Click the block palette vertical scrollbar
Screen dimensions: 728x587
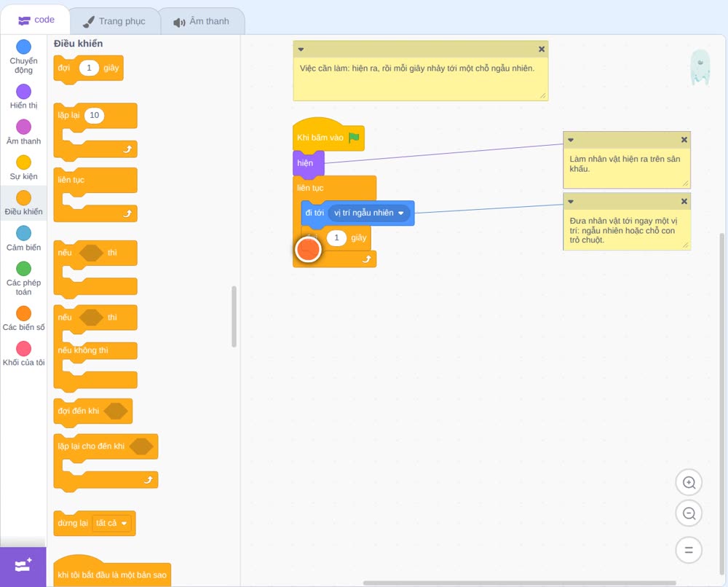pyautogui.click(x=234, y=316)
